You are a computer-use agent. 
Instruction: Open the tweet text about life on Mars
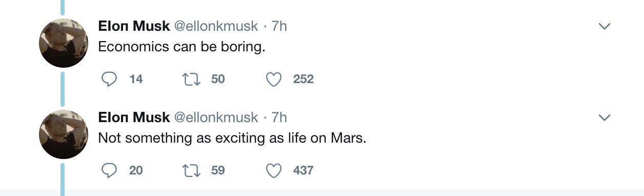click(232, 139)
